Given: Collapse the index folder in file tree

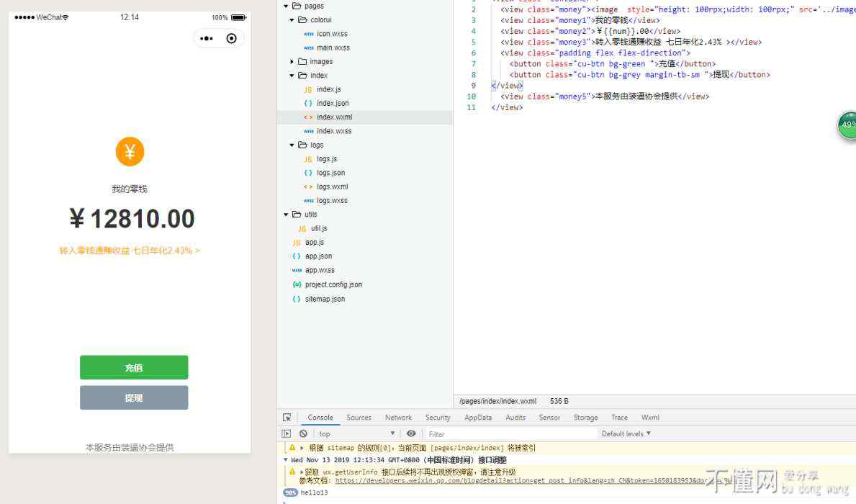Looking at the screenshot, I should 292,76.
